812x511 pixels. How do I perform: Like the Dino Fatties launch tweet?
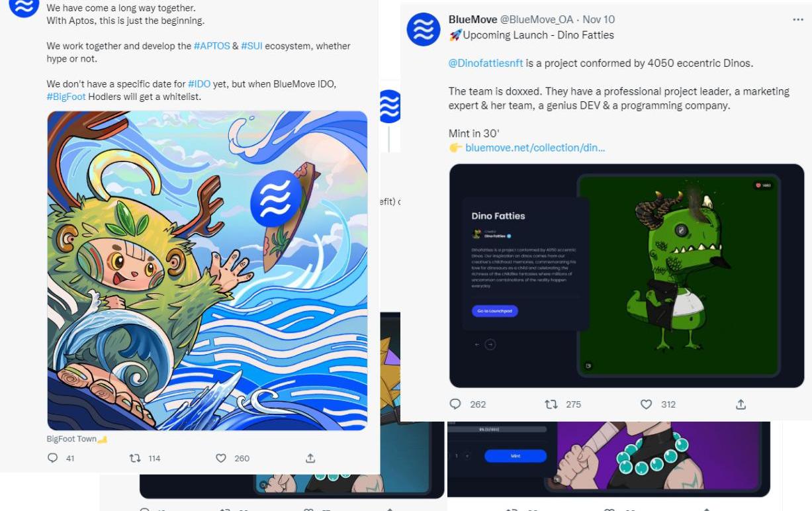tap(647, 404)
